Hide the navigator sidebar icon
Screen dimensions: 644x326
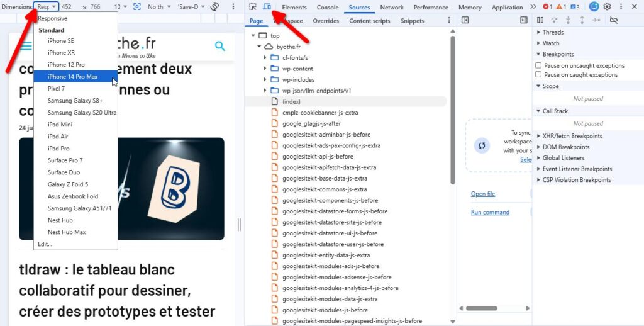(465, 20)
